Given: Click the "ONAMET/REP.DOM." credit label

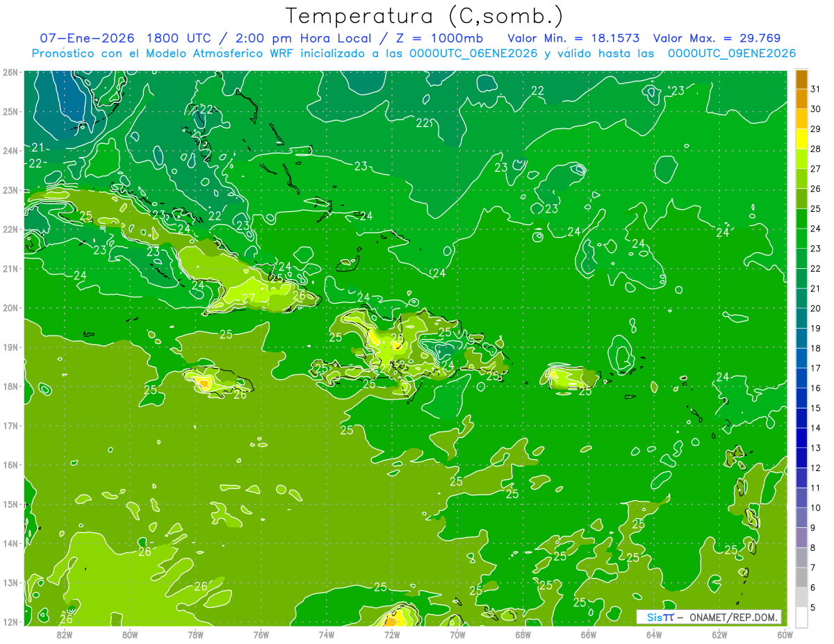Looking at the screenshot, I should click(734, 617).
